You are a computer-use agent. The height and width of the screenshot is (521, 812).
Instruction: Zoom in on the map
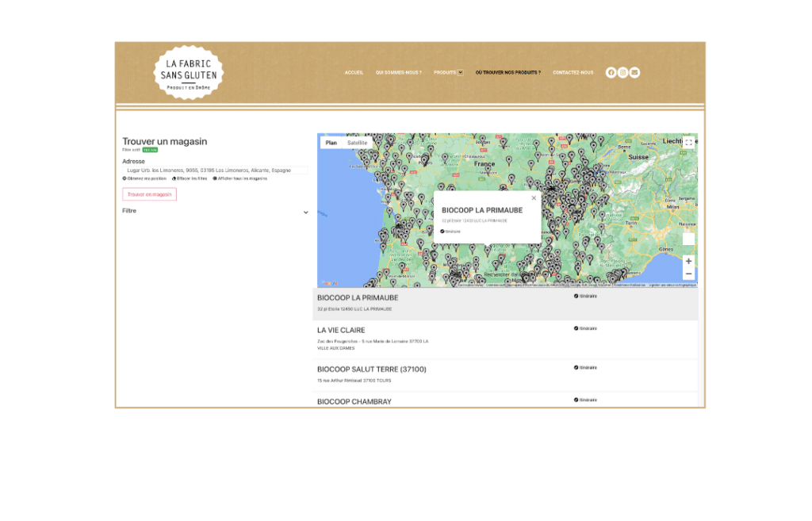coord(689,262)
